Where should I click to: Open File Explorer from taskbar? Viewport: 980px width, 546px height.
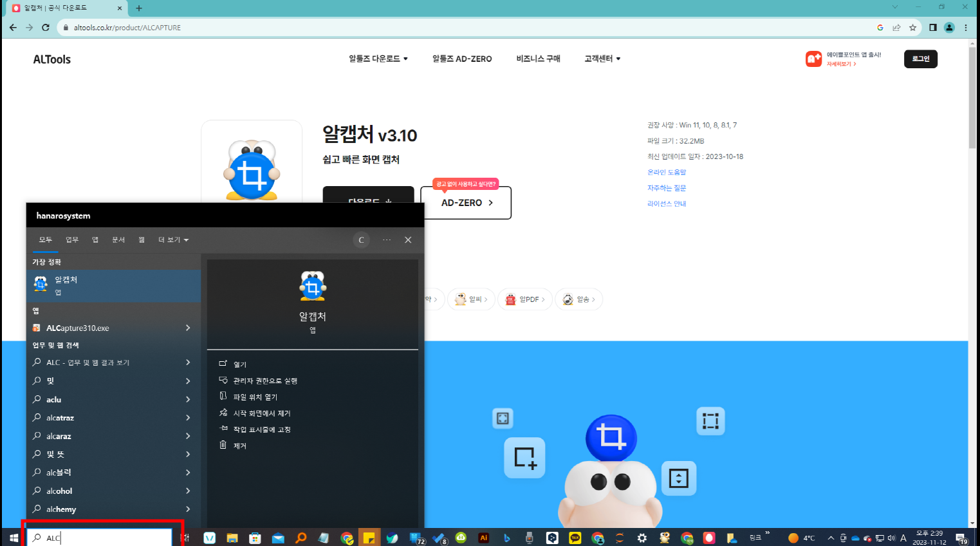tap(232, 538)
